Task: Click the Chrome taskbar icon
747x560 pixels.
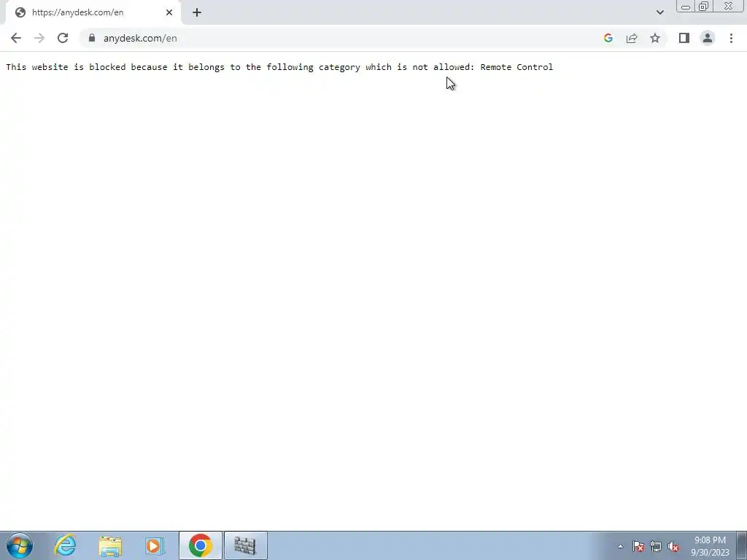Action: pyautogui.click(x=201, y=545)
